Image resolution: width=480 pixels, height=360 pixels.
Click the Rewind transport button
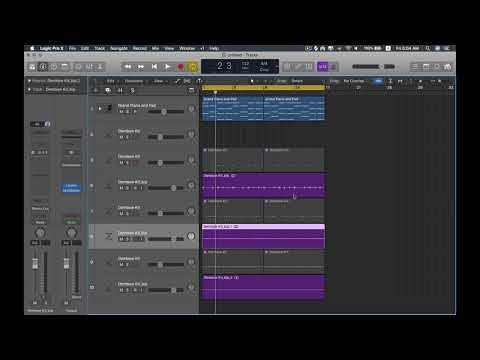(x=128, y=67)
